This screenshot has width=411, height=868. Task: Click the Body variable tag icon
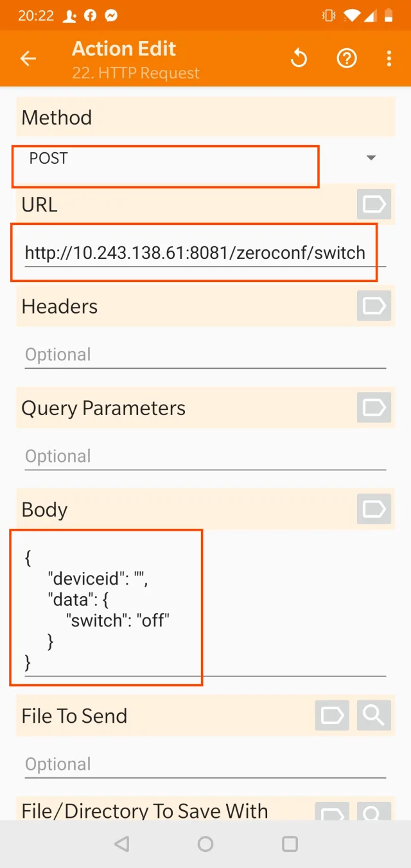(373, 509)
